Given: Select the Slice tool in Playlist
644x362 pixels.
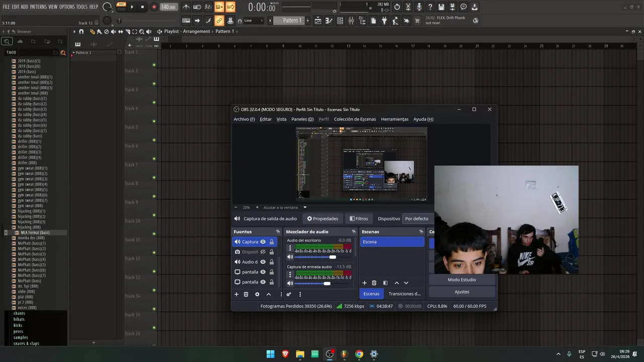Looking at the screenshot, I should pyautogui.click(x=127, y=32).
